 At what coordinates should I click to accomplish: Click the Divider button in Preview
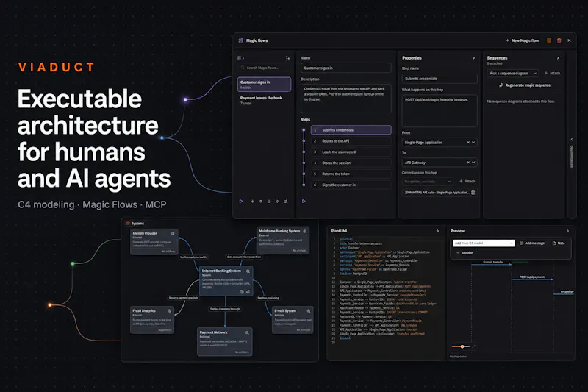(x=465, y=253)
